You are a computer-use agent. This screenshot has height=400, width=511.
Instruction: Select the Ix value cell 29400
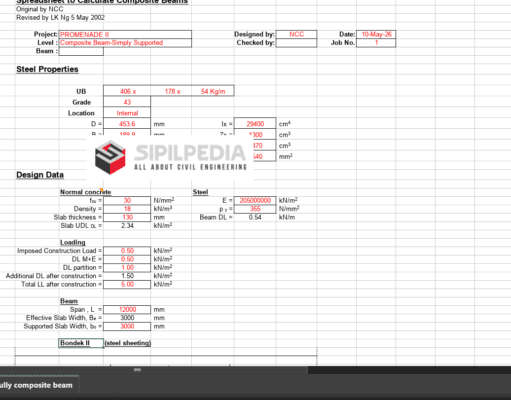255,124
